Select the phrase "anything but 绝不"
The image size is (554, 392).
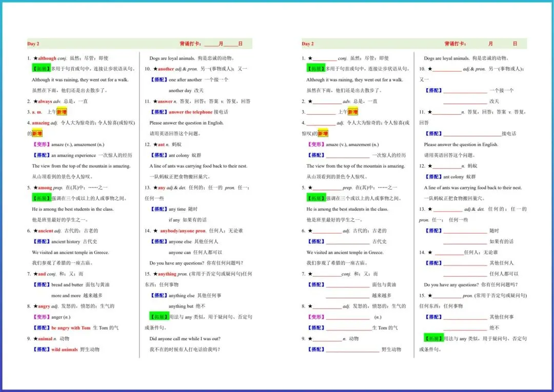point(187,306)
